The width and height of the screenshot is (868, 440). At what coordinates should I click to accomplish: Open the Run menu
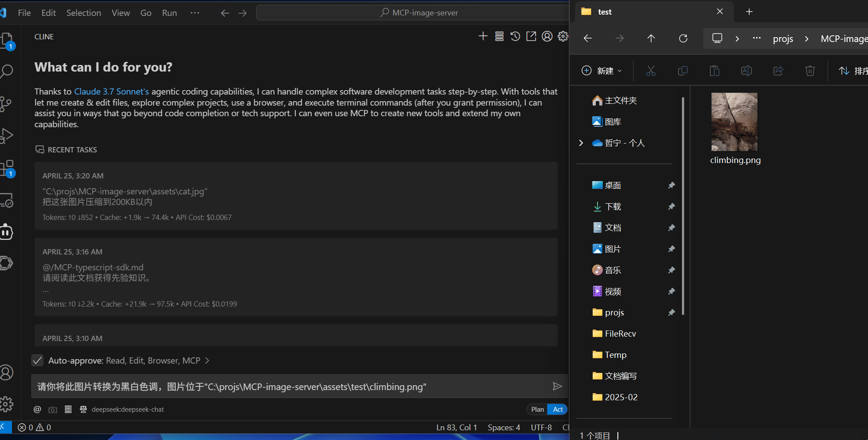169,13
